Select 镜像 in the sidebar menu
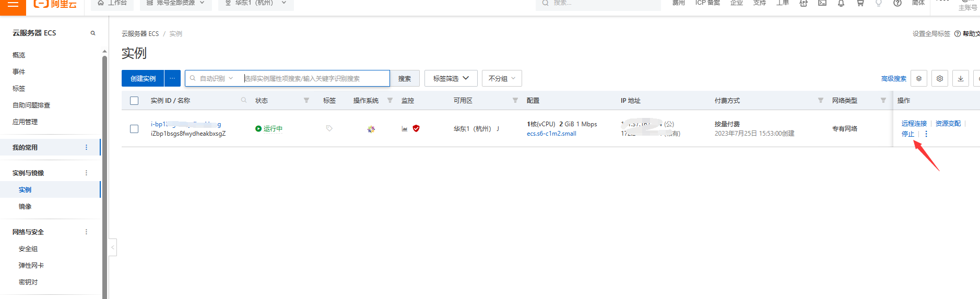 (25, 207)
